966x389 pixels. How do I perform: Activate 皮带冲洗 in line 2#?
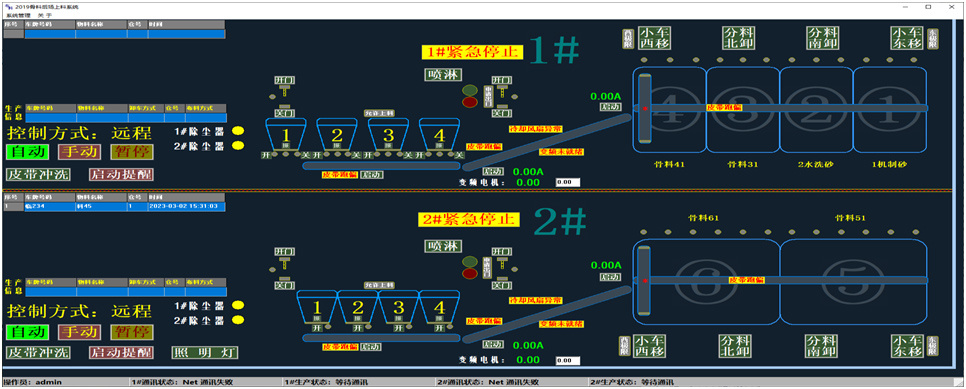[38, 353]
